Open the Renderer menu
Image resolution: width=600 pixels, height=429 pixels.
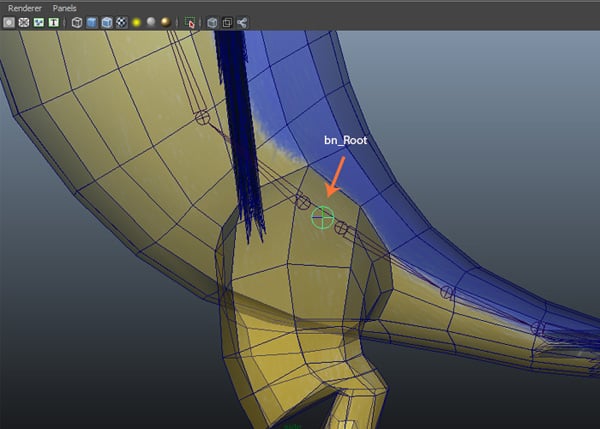tap(26, 7)
